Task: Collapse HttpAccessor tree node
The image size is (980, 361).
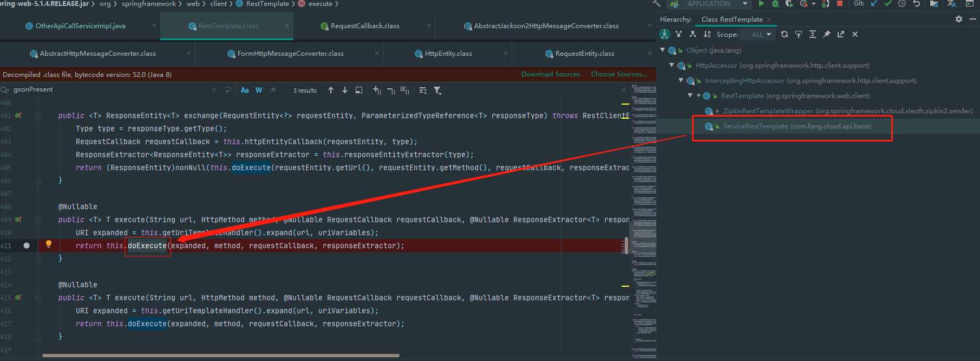Action: pyautogui.click(x=672, y=65)
